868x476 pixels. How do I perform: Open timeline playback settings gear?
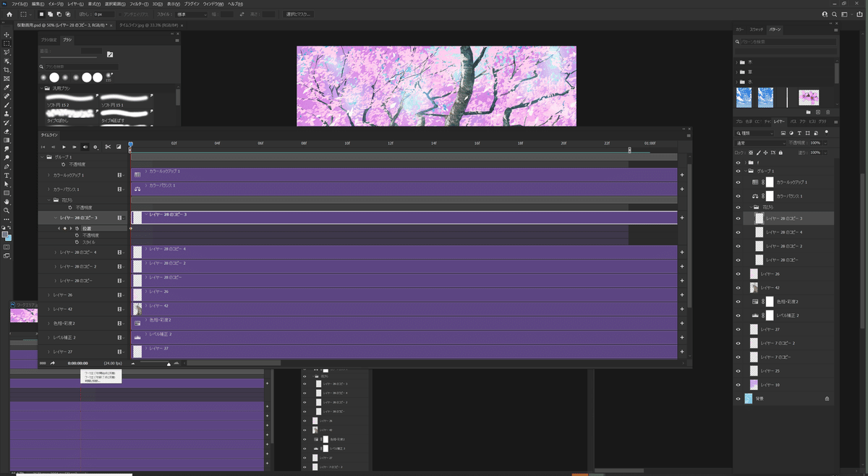click(96, 147)
